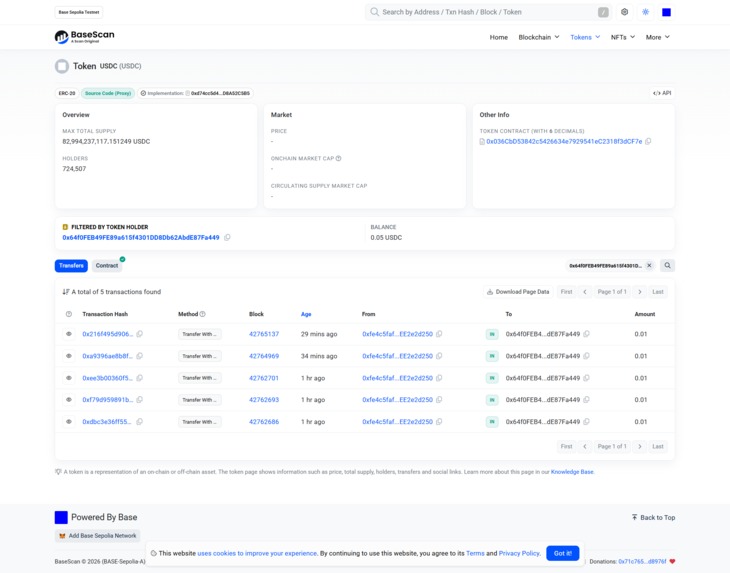Focus the address/txn hash search field
This screenshot has height=573, width=730.
pos(487,12)
